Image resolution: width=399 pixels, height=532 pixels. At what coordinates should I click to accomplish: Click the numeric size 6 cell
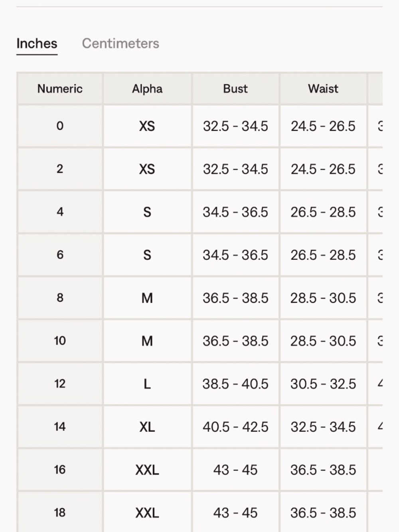click(x=60, y=255)
